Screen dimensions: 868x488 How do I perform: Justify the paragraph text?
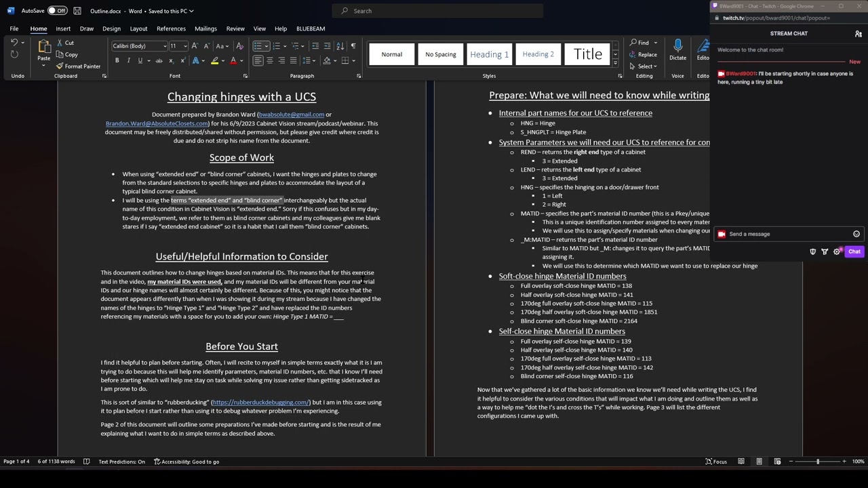click(x=293, y=61)
